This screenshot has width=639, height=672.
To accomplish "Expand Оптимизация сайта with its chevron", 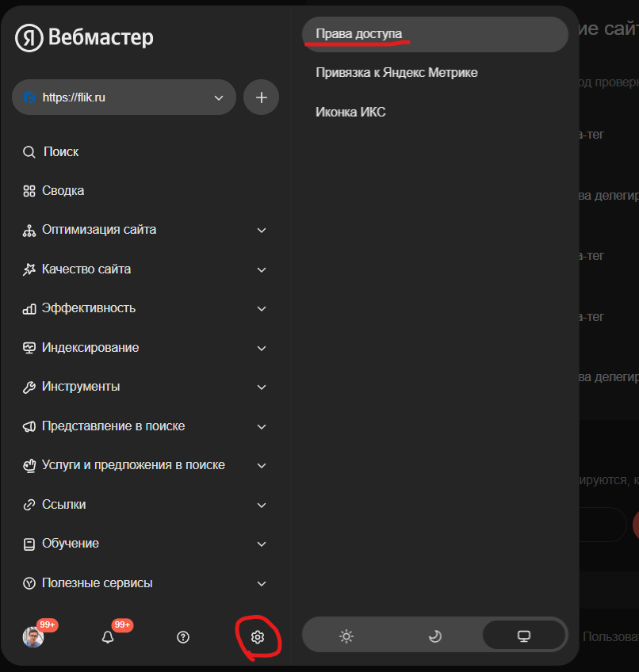I will 262,231.
